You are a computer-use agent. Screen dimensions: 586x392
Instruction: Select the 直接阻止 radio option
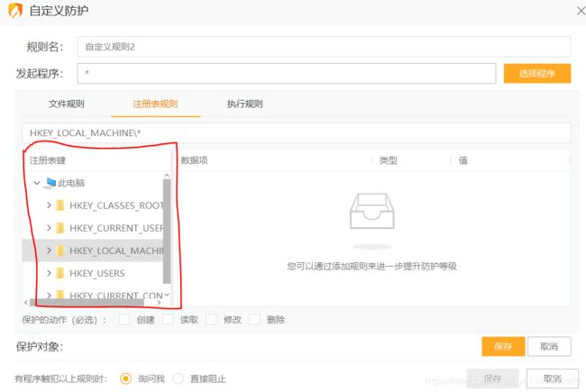(179, 378)
